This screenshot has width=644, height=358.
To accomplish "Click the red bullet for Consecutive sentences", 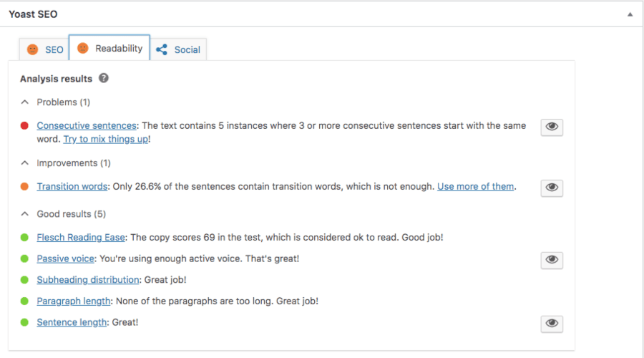I will click(x=24, y=126).
